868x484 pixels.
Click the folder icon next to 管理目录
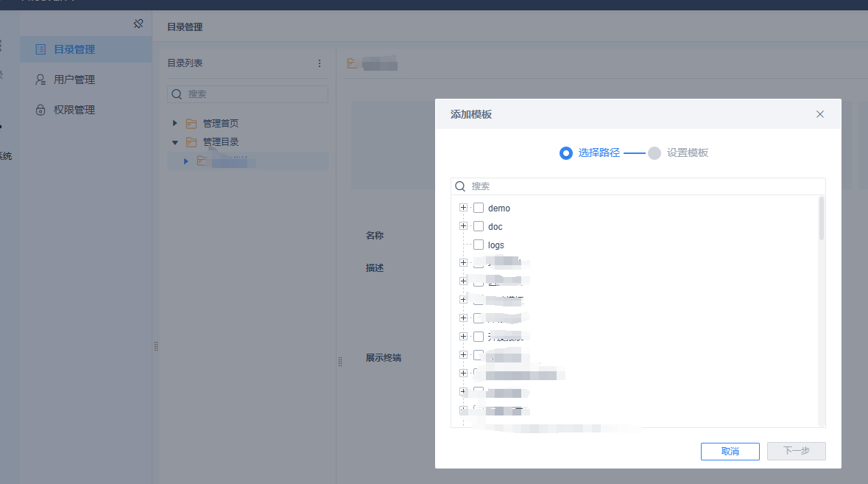191,142
